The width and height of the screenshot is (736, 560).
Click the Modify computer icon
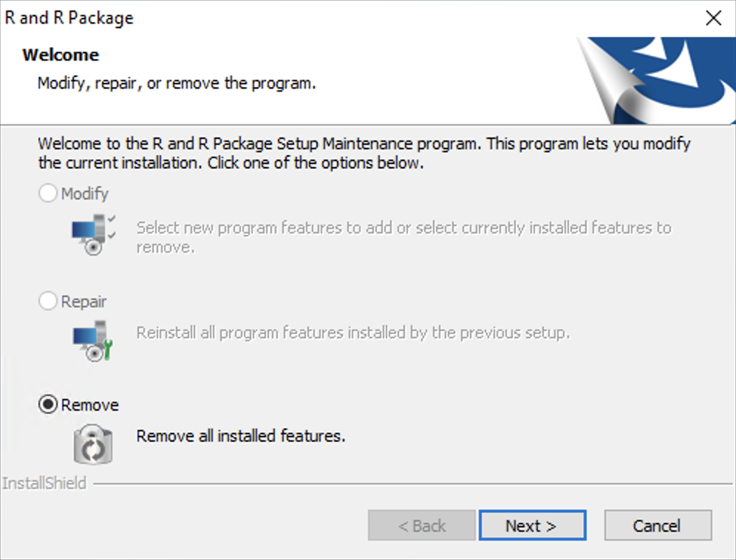[93, 235]
